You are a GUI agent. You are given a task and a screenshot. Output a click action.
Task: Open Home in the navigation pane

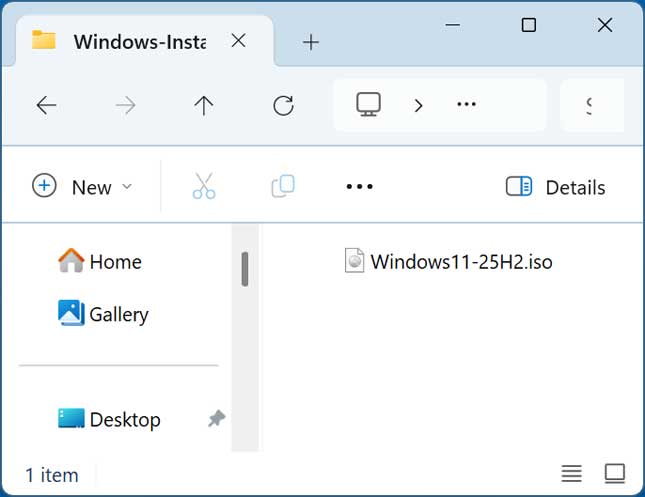point(100,261)
